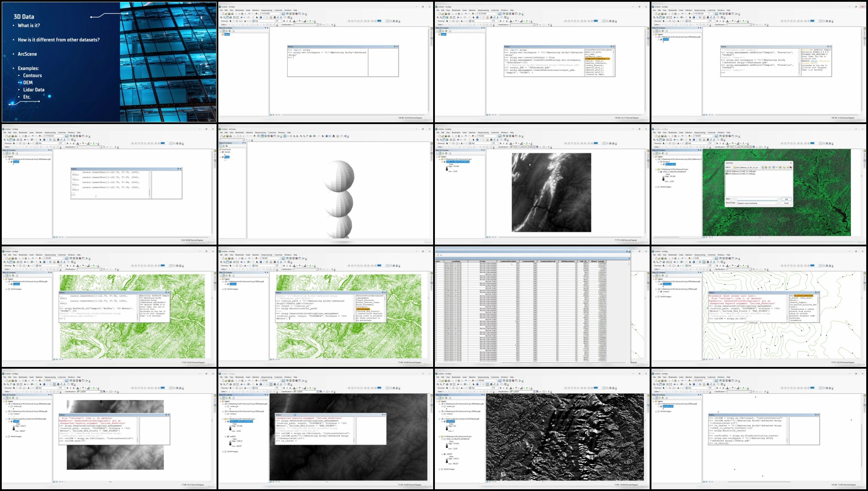The image size is (868, 491).
Task: Uncheck the Sample layer in ArcScene Scene layers
Action: 223,152
